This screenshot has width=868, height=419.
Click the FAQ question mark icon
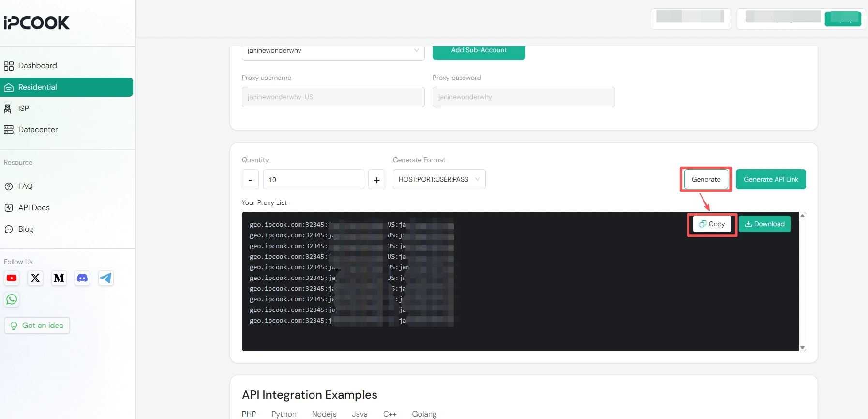click(9, 186)
